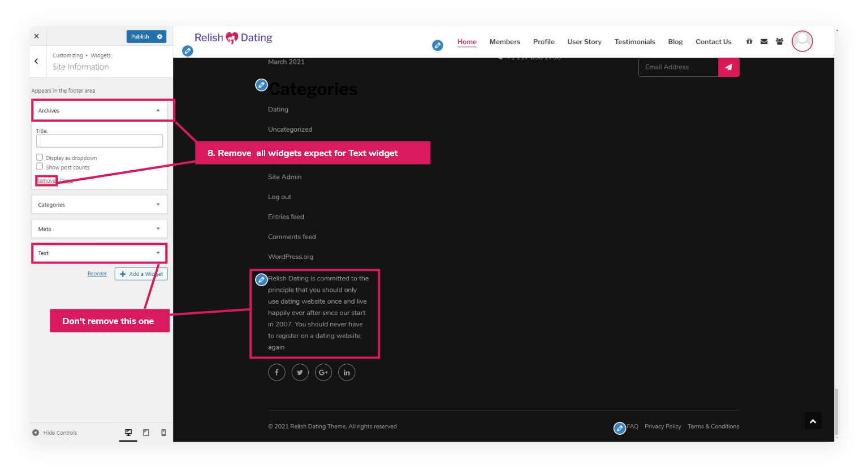Expand the Text widget

click(100, 253)
